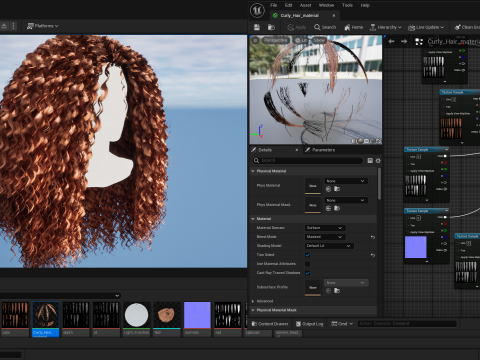
Task: Reset Blend Mode to default arrow
Action: [x=373, y=237]
